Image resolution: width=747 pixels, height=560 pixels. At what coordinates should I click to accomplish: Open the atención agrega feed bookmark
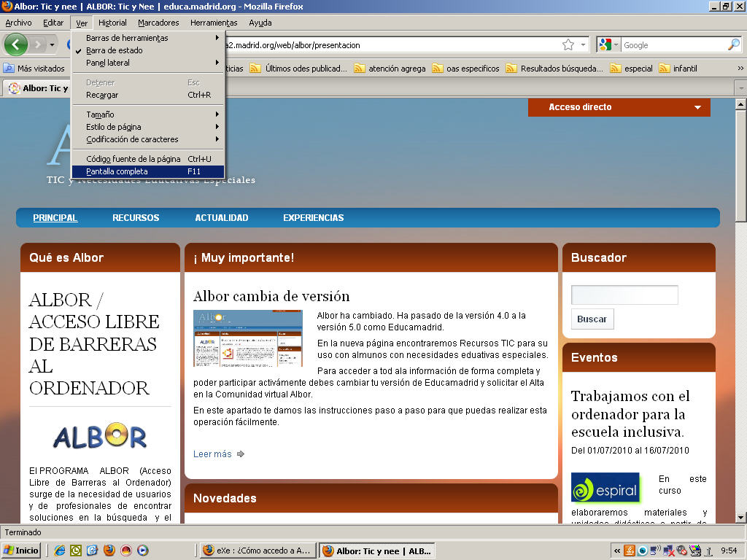390,68
